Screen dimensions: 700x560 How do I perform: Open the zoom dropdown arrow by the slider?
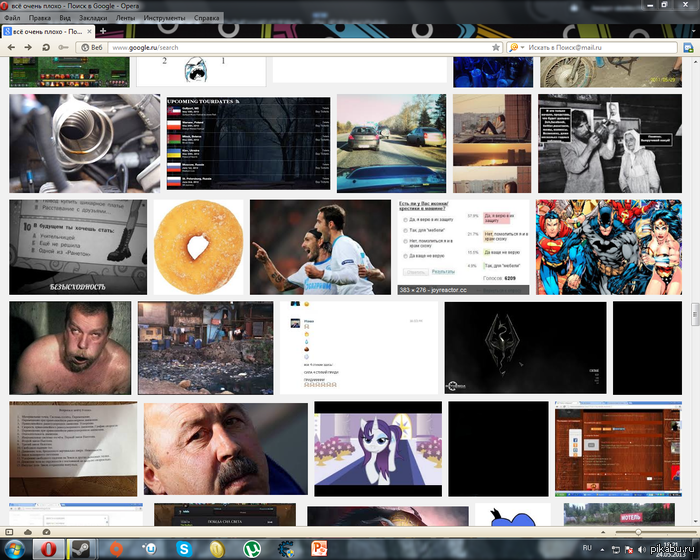604,532
